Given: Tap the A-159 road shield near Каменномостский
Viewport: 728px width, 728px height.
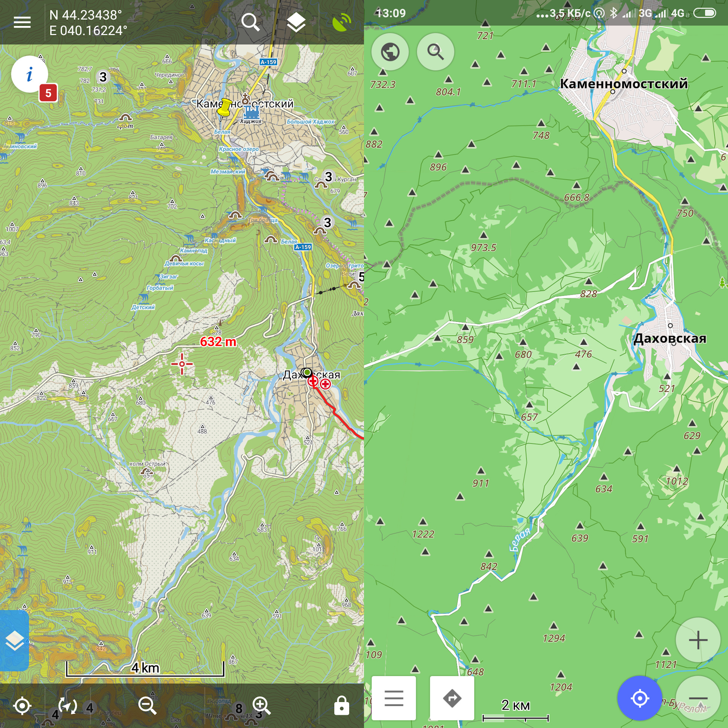Looking at the screenshot, I should (x=268, y=62).
